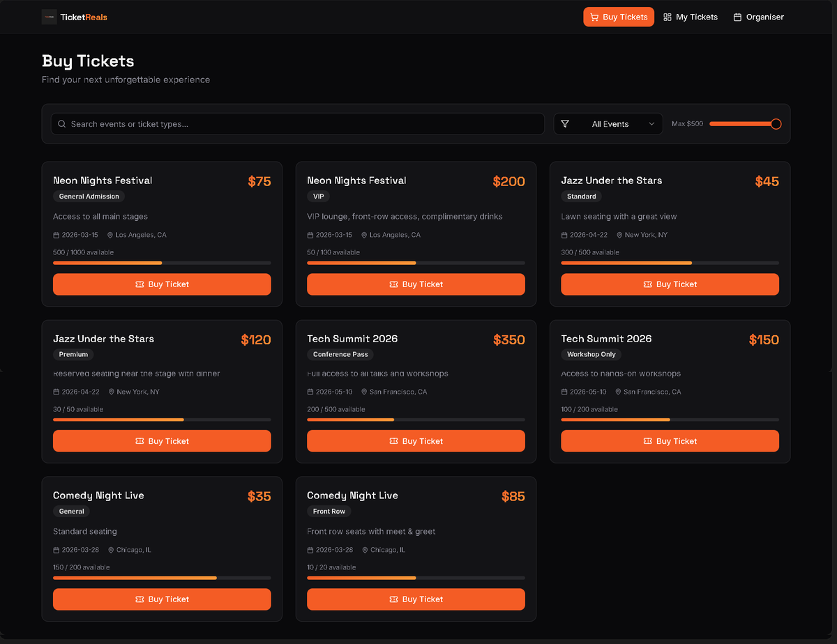Click calendar icon on Front Row card
Screen dimensions: 837x644
tap(310, 550)
